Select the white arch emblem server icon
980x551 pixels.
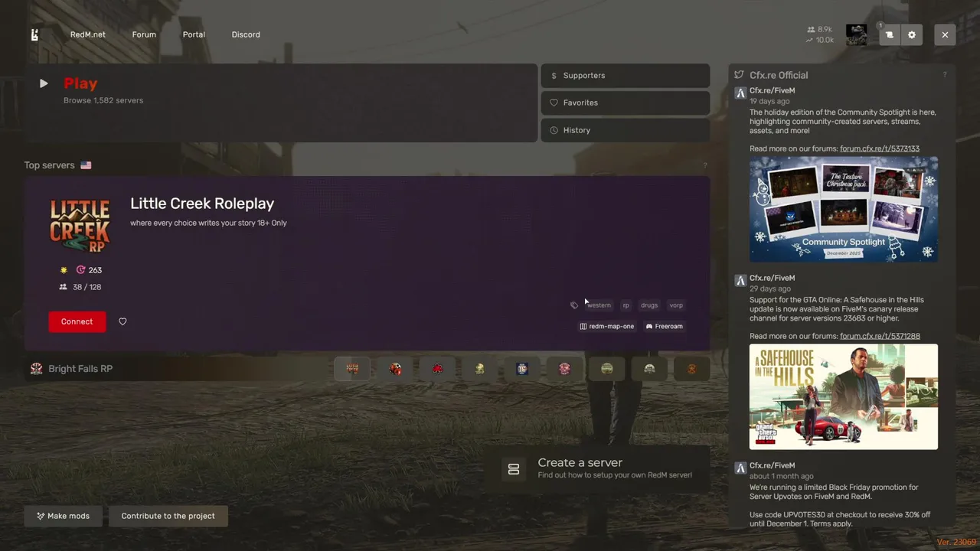pyautogui.click(x=649, y=369)
